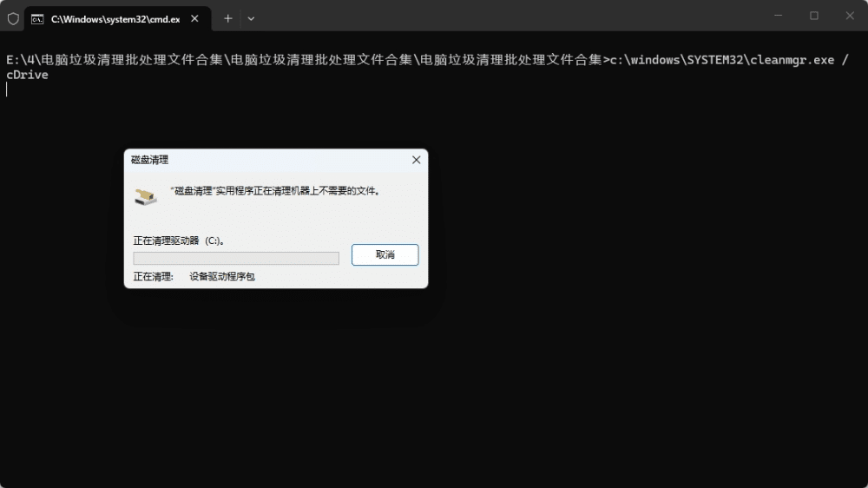Click the 取消 button in disk cleanup
The image size is (868, 488).
coord(385,254)
